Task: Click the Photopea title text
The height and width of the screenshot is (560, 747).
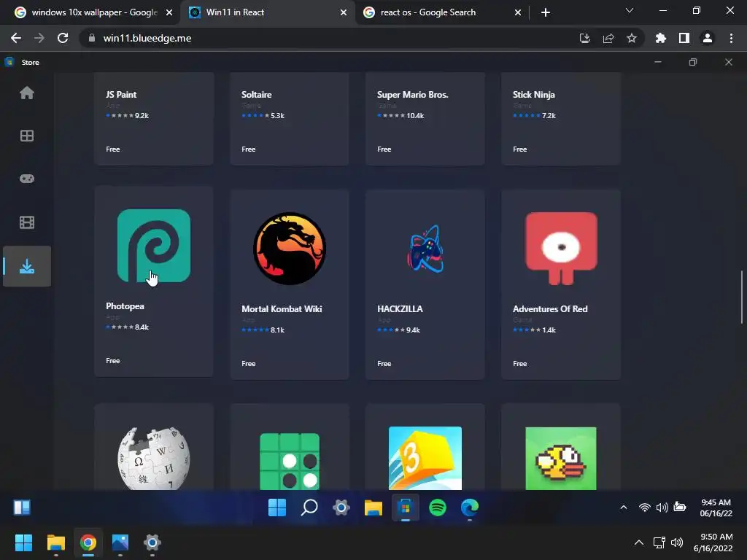Action: (125, 306)
